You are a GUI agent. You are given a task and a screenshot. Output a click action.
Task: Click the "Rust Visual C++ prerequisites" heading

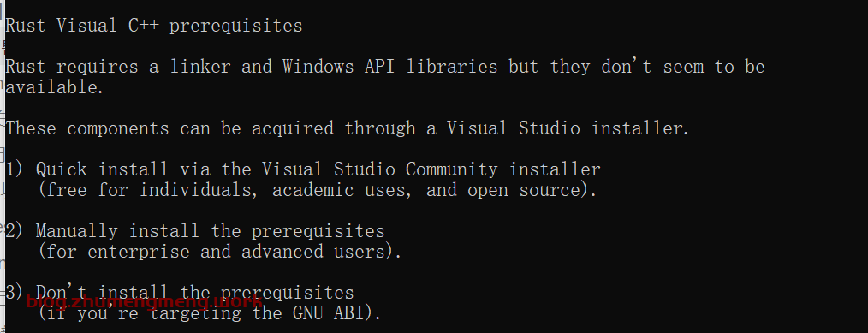point(154,26)
